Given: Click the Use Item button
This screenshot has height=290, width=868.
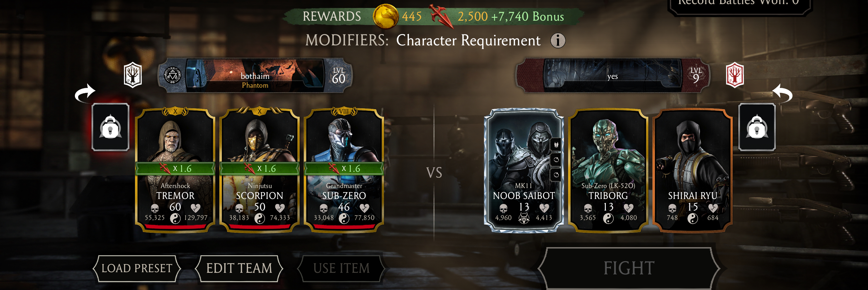Looking at the screenshot, I should point(341,268).
